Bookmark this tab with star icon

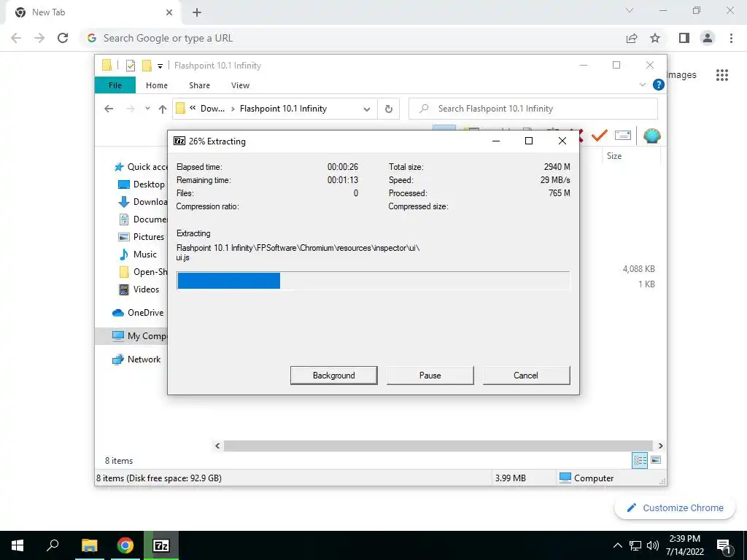coord(656,38)
